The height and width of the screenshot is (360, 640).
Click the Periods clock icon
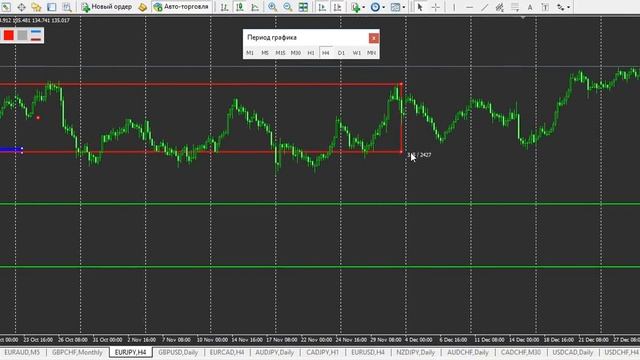click(375, 7)
